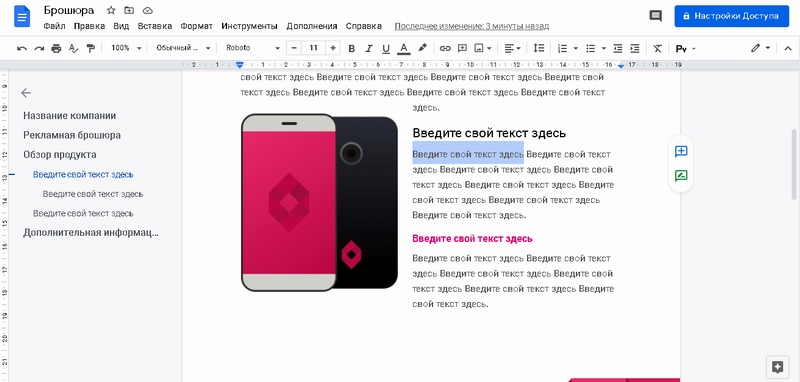Collapse the menus with chevron up
The width and height of the screenshot is (800, 382).
click(x=787, y=48)
